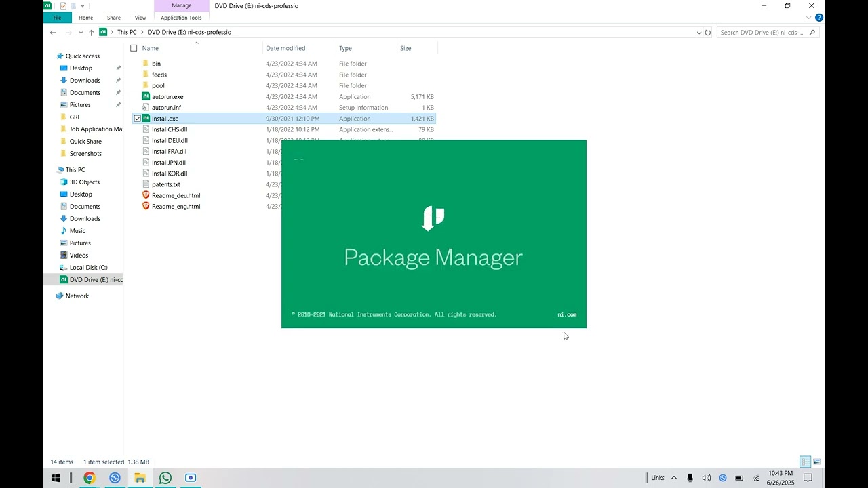Open the File menu tab
Image resolution: width=868 pixels, height=488 pixels.
58,18
